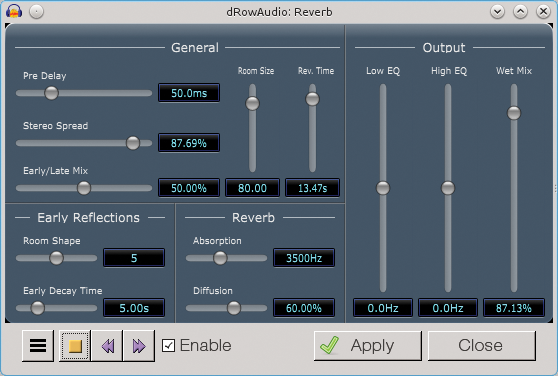Close window with the X title button
Viewport: 558px width, 376px height.
coord(543,12)
